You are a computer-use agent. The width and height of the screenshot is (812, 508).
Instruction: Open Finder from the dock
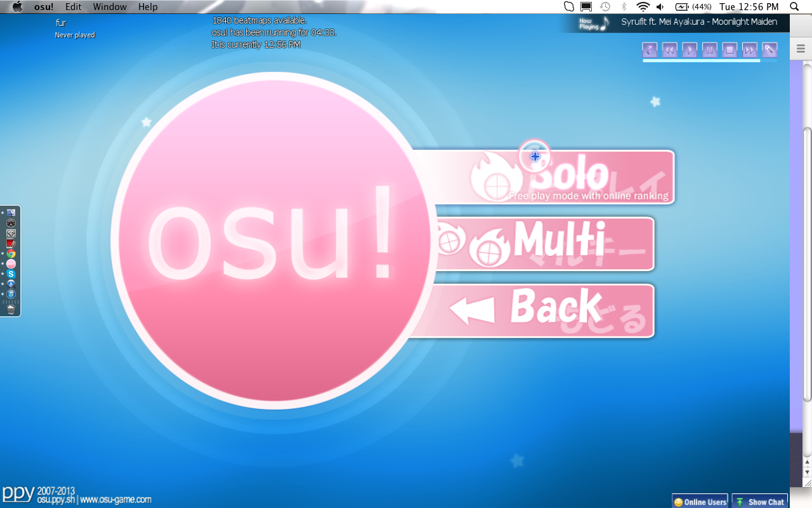point(11,213)
